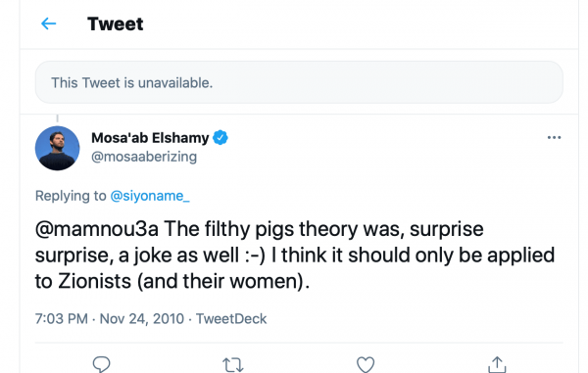Click the Tweet page header title

click(x=115, y=23)
